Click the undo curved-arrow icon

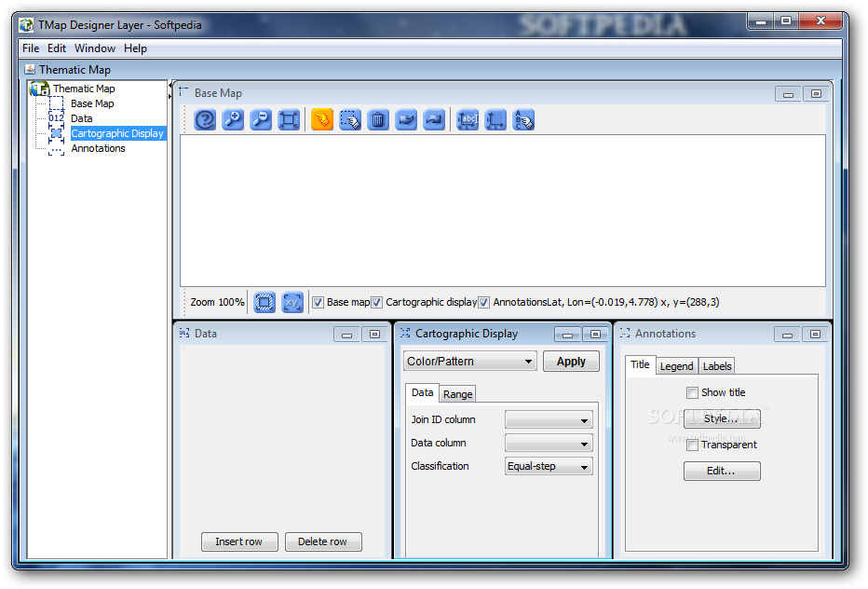406,119
